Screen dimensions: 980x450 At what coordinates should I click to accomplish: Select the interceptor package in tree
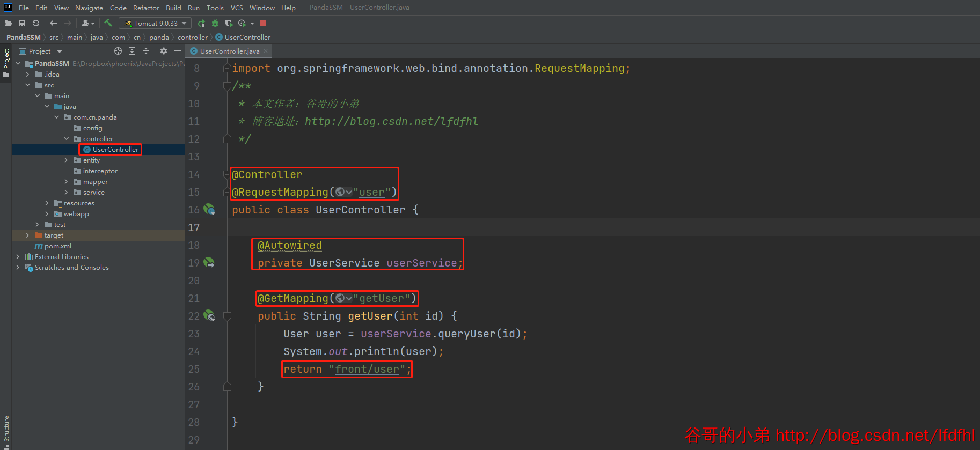coord(100,171)
